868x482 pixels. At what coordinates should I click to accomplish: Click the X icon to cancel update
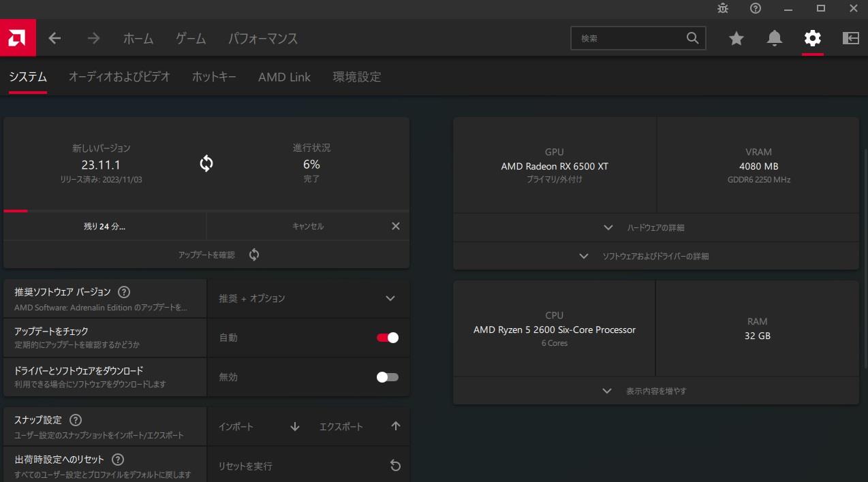click(396, 226)
